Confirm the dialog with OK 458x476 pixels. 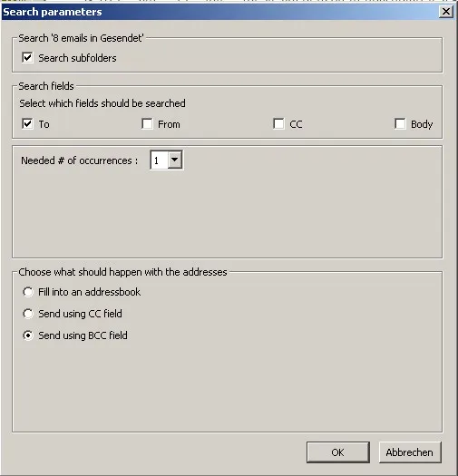[338, 452]
